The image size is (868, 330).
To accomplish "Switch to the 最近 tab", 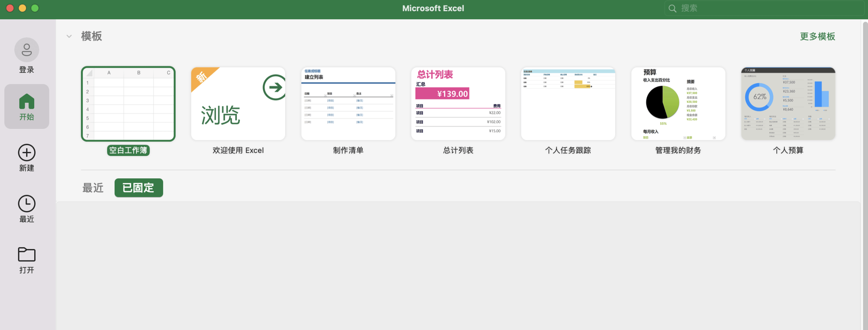I will coord(93,188).
